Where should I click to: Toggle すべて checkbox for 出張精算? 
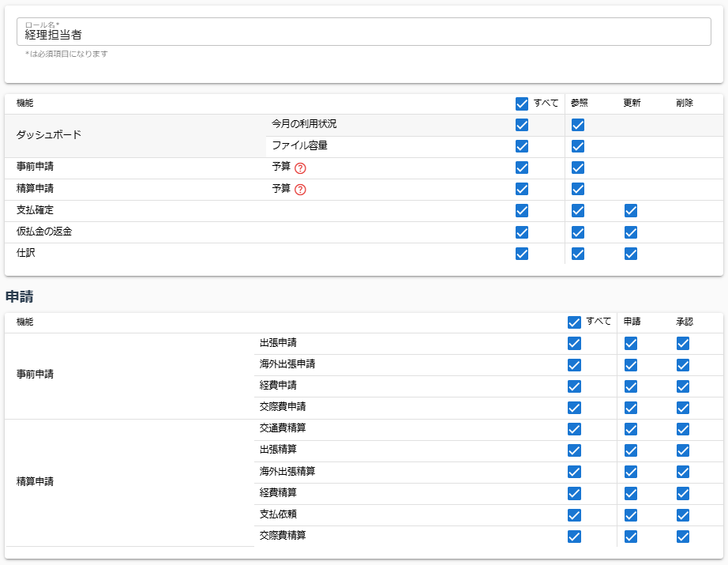pos(575,450)
